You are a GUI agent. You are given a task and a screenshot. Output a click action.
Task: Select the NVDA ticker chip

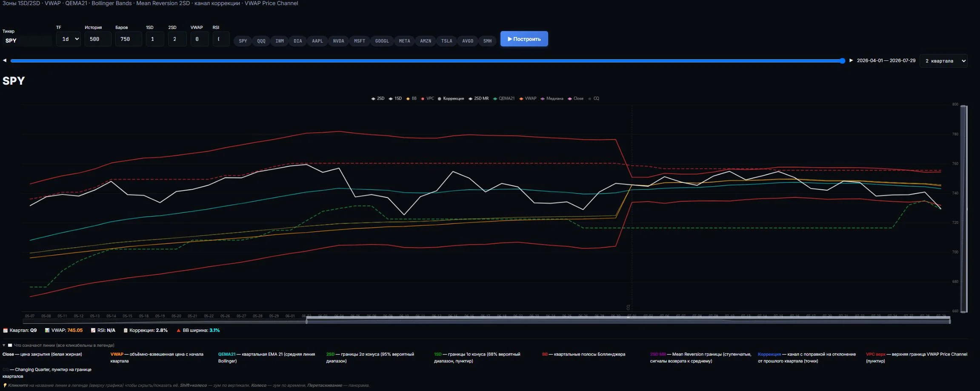pos(338,41)
